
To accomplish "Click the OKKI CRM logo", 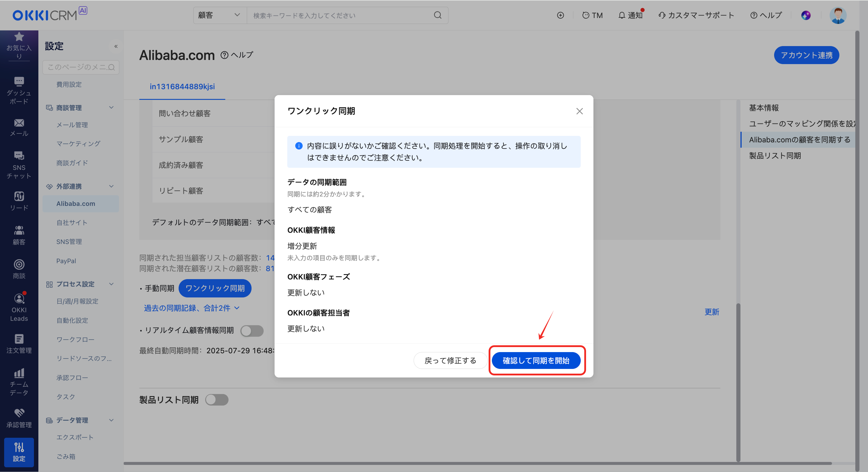I will 50,14.
